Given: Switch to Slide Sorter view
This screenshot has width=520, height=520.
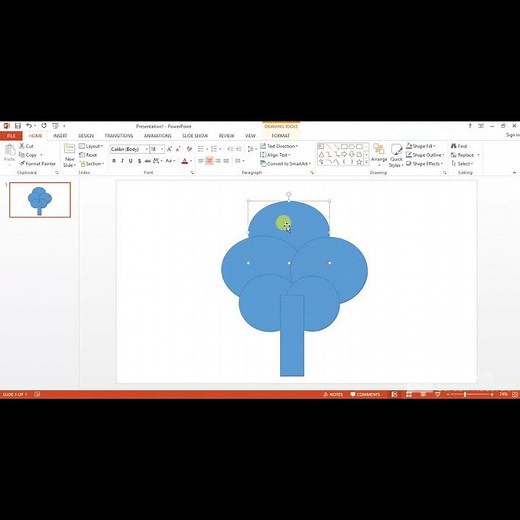Looking at the screenshot, I should pos(409,394).
